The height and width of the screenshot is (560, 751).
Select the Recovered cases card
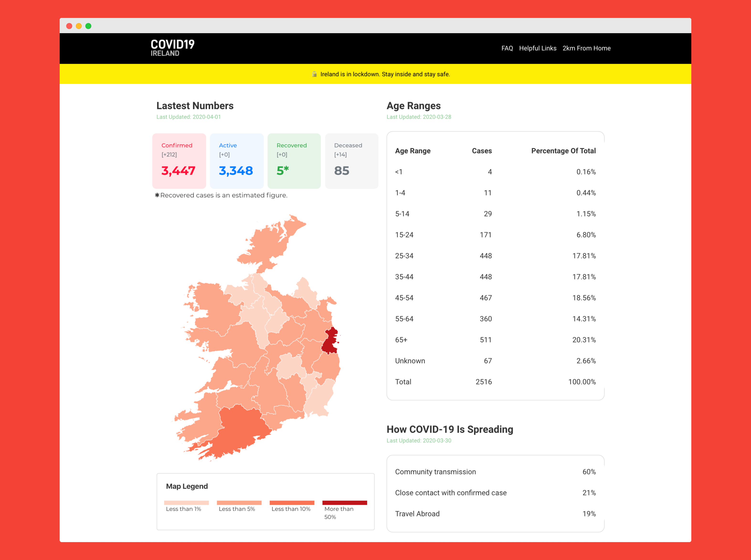(x=294, y=161)
